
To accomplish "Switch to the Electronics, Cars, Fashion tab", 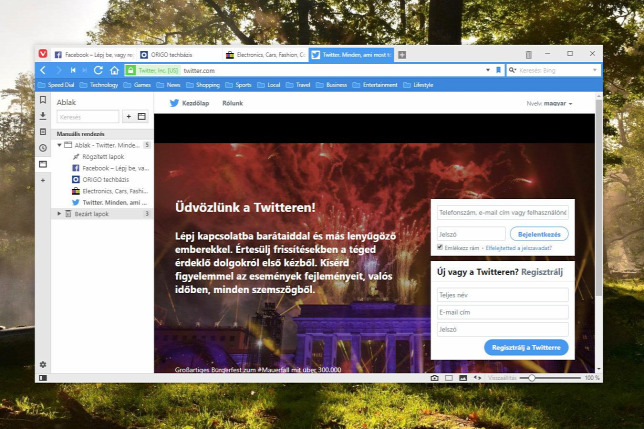I will (x=265, y=55).
